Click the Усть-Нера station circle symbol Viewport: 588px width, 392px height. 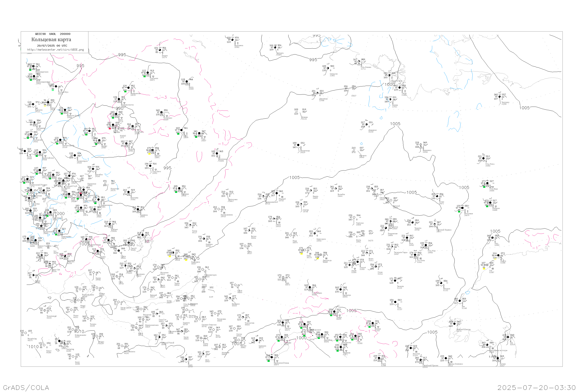tap(487, 183)
